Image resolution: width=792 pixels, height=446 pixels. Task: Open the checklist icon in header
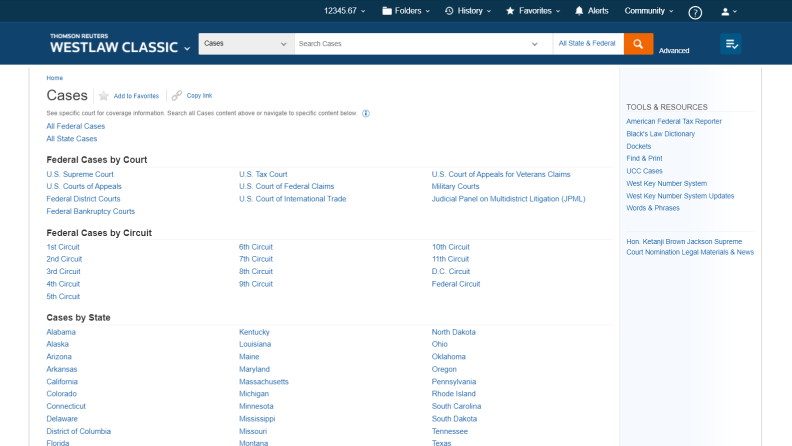[x=731, y=44]
